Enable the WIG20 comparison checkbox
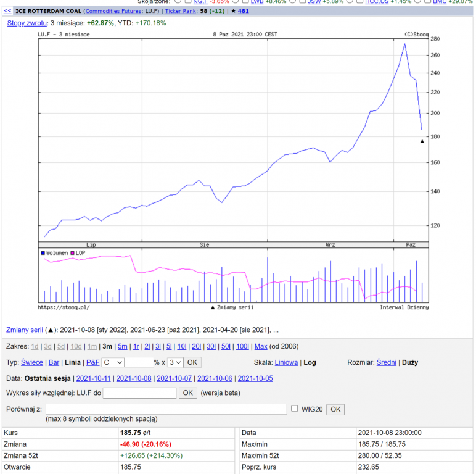 [295, 409]
